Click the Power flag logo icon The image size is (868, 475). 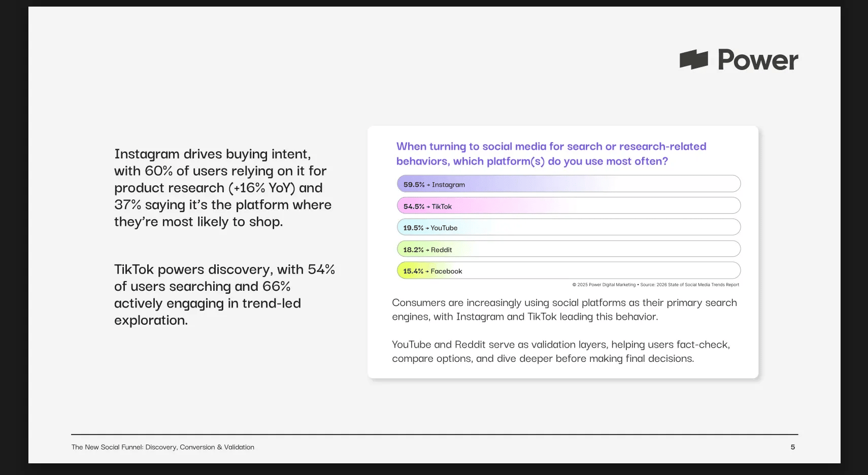[x=693, y=60]
